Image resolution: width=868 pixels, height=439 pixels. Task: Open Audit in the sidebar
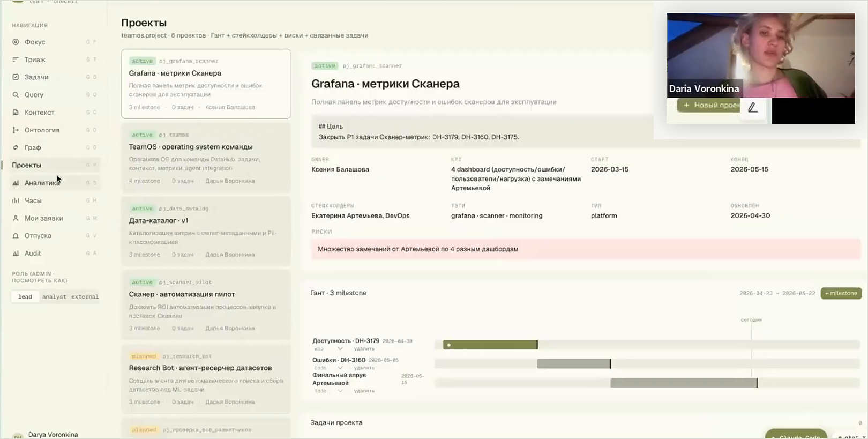tap(32, 254)
